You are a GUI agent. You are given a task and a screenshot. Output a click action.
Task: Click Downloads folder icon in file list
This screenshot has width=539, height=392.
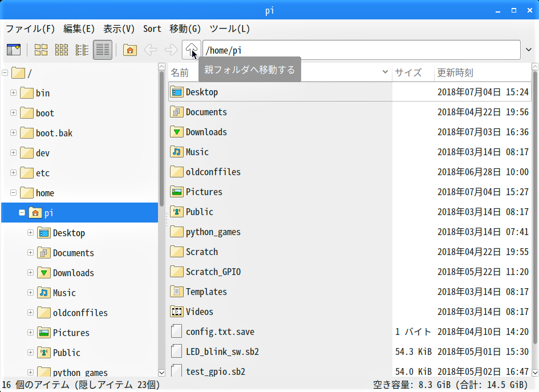click(177, 132)
